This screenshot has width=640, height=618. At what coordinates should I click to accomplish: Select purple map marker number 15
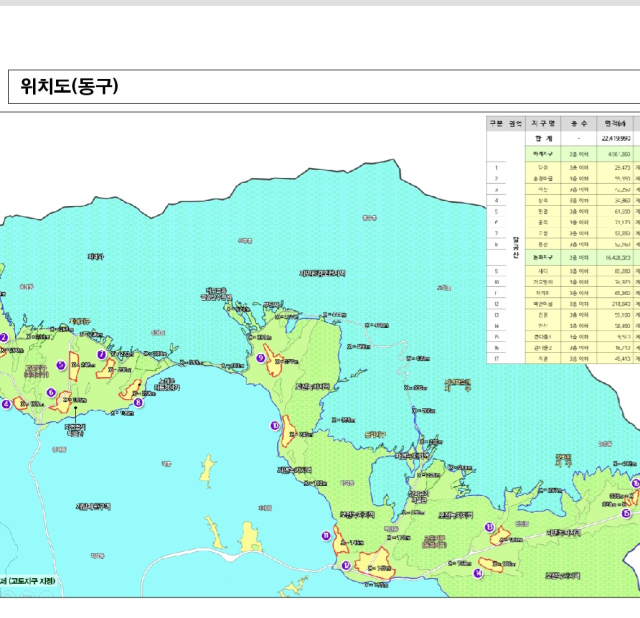[x=626, y=514]
